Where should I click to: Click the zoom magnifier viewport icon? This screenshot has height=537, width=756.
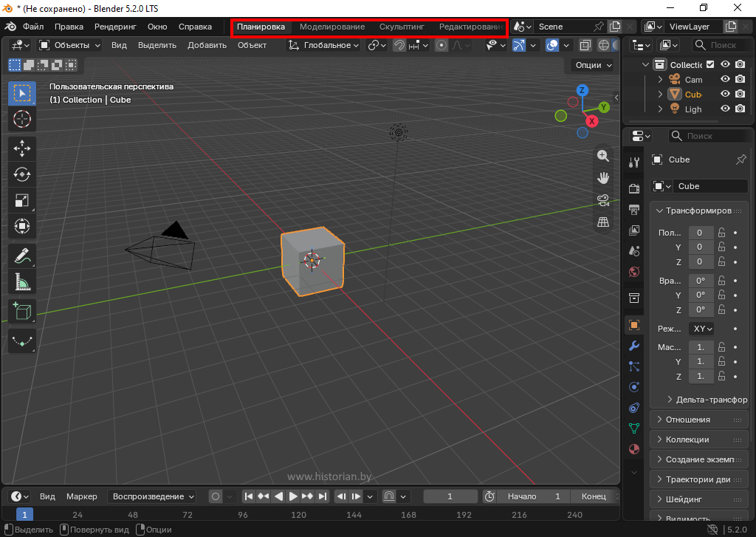(x=603, y=156)
